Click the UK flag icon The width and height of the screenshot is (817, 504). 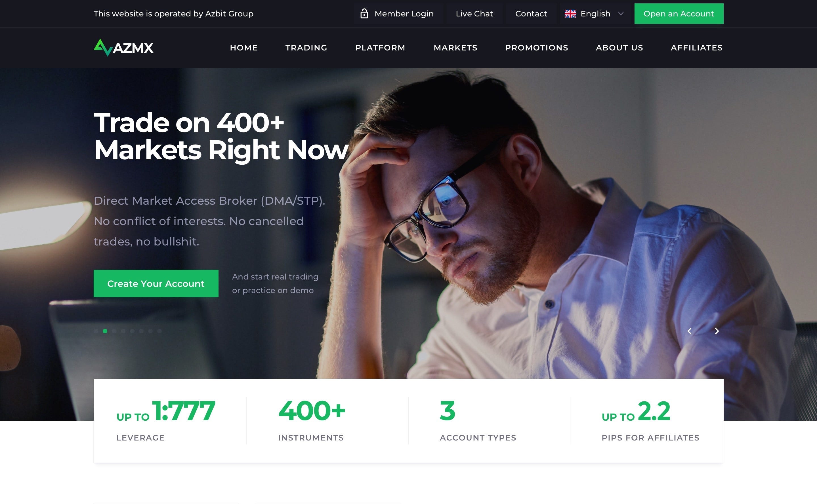tap(570, 14)
